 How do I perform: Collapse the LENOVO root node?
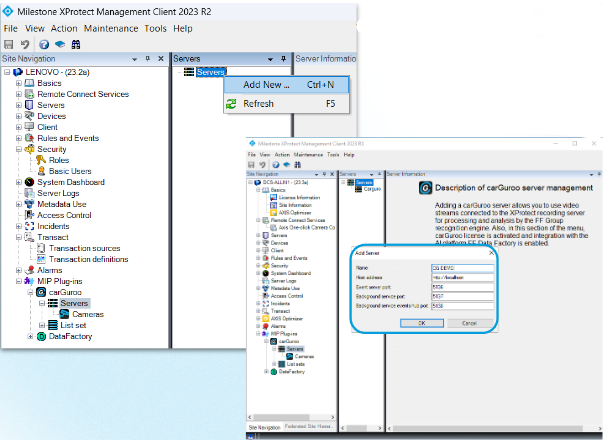[x=7, y=72]
